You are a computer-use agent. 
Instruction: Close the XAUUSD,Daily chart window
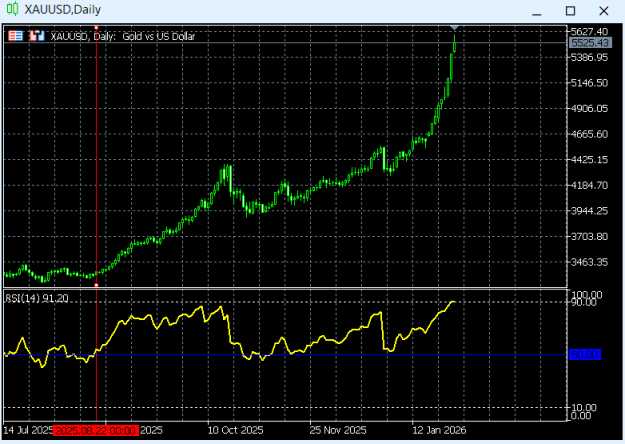pyautogui.click(x=604, y=11)
